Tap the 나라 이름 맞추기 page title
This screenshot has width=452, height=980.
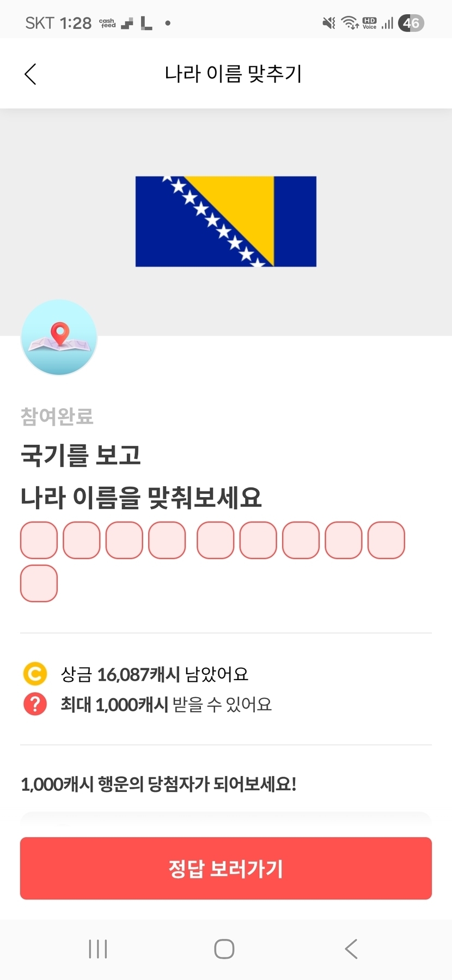(x=233, y=74)
